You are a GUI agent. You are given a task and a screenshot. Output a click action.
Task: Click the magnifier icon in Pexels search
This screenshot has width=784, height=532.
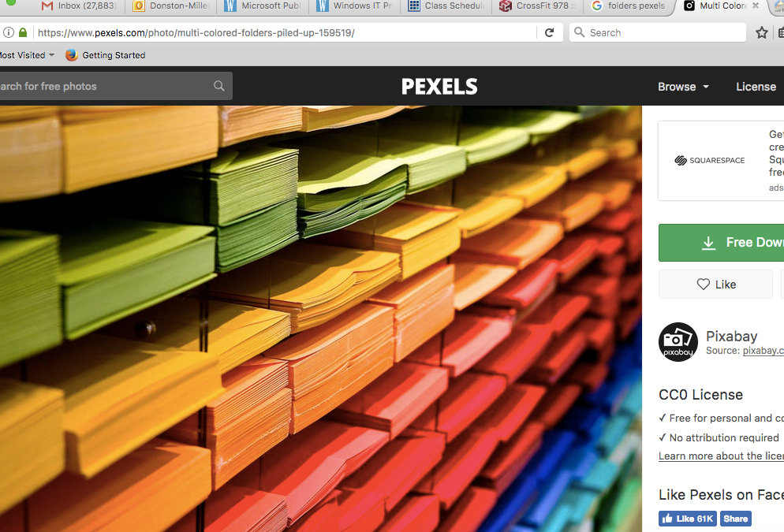(x=219, y=86)
